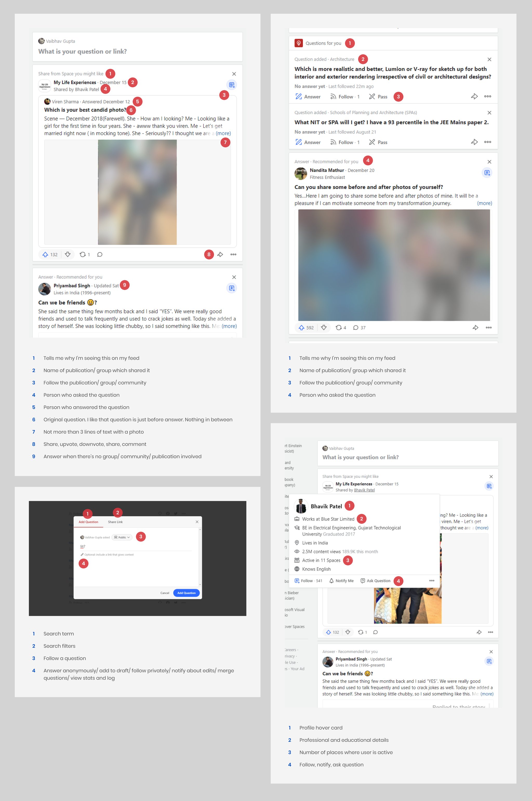The height and width of the screenshot is (801, 532).
Task: Dismiss the Nandita Mathur recommended answer card
Action: pyautogui.click(x=489, y=162)
